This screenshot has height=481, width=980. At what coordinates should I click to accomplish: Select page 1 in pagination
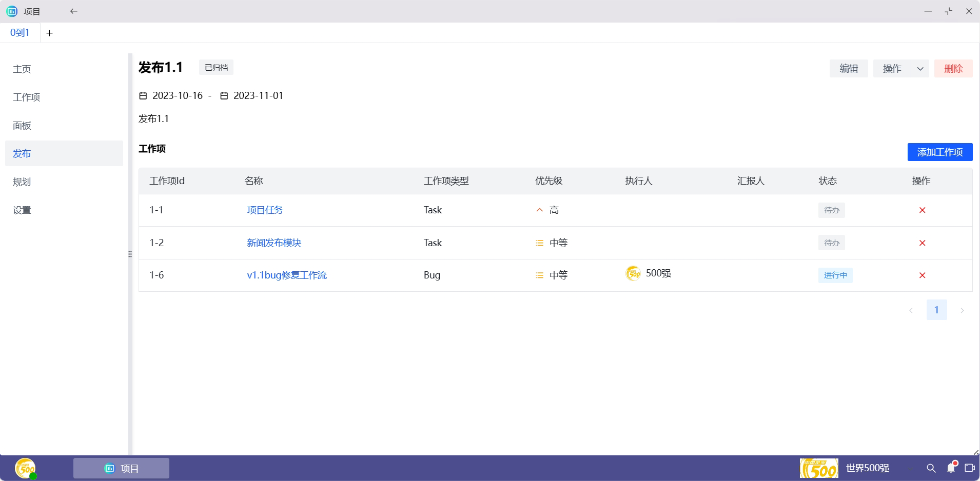click(936, 310)
